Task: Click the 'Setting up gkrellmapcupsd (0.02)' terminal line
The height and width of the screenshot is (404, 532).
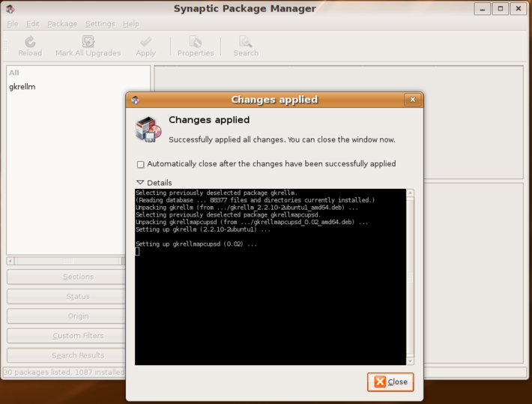Action: click(196, 244)
